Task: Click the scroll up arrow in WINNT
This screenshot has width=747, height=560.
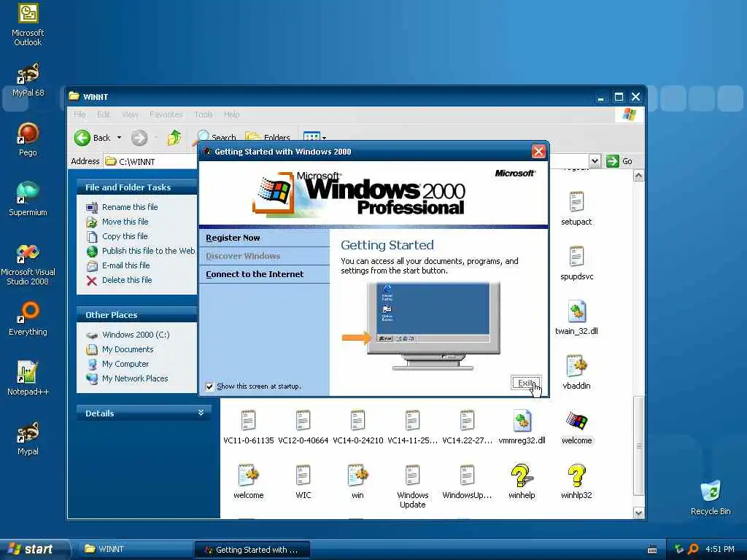Action: point(638,176)
